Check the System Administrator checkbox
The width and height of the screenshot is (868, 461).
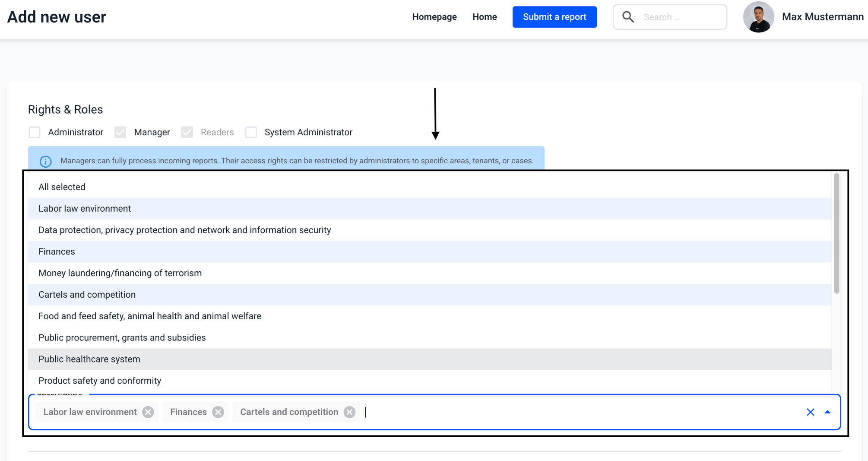tap(251, 132)
